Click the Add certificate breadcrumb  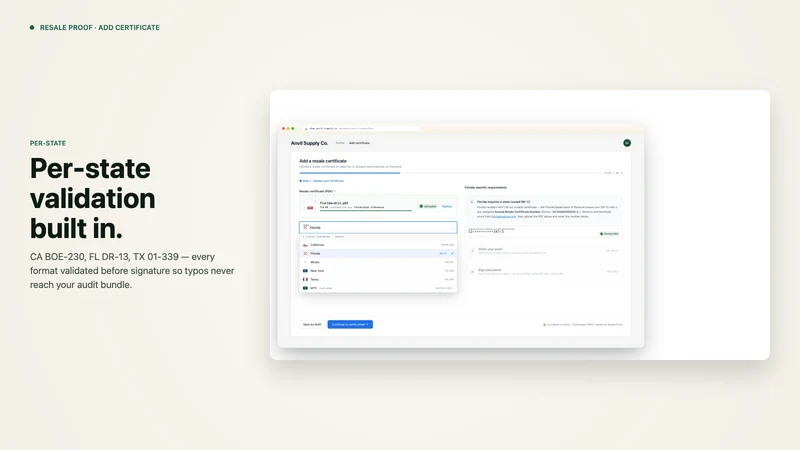coord(359,143)
